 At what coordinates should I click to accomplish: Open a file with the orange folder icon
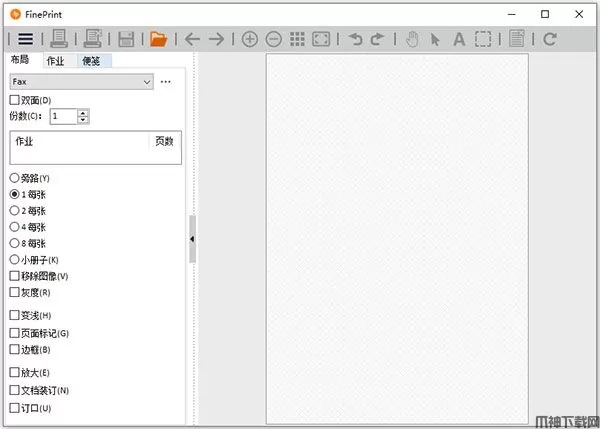coord(158,39)
